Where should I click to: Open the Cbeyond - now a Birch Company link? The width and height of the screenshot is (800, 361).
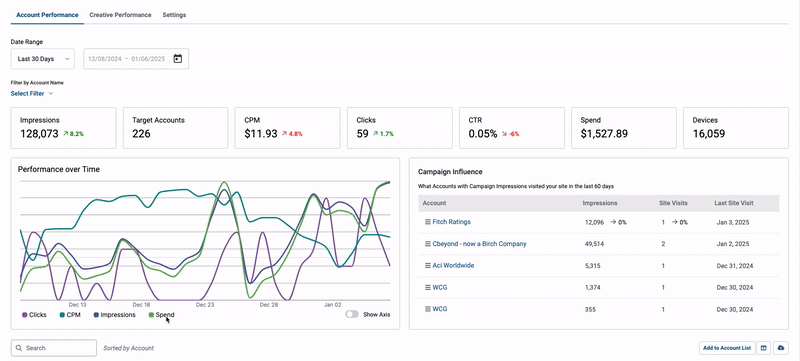pos(480,244)
